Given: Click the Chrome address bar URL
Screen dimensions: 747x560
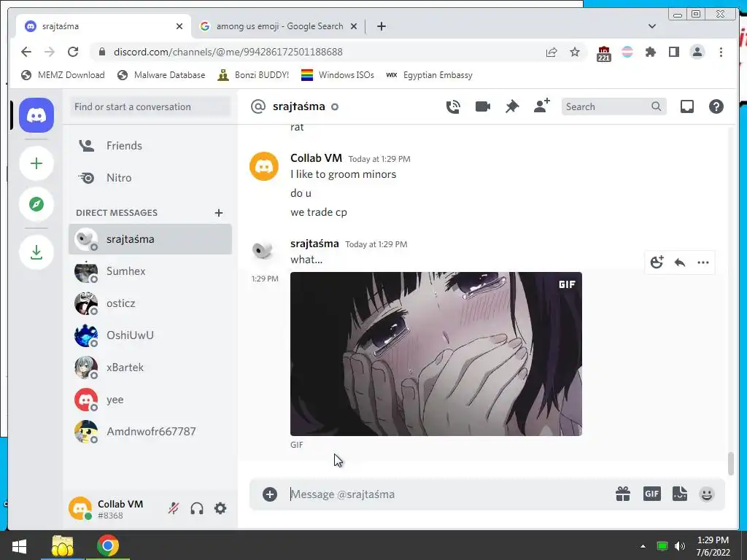Looking at the screenshot, I should coord(228,52).
